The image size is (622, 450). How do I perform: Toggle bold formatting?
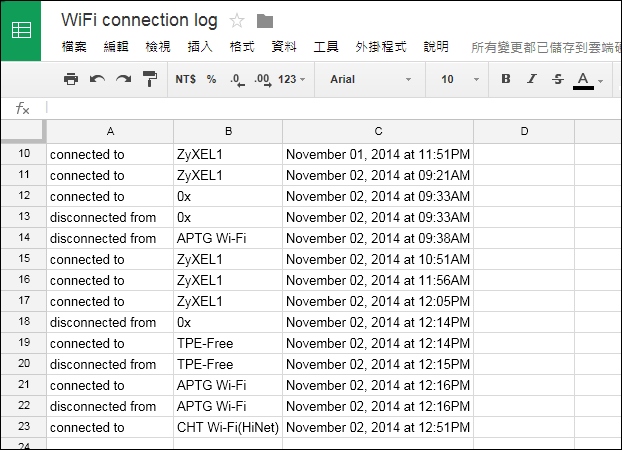coord(506,79)
